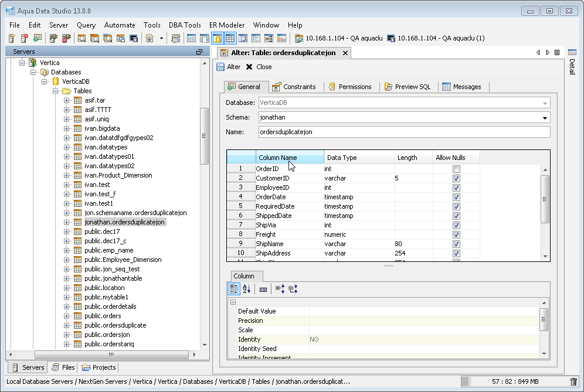Click the disconnect plug icon with red mark
The height and width of the screenshot is (392, 584).
66,38
